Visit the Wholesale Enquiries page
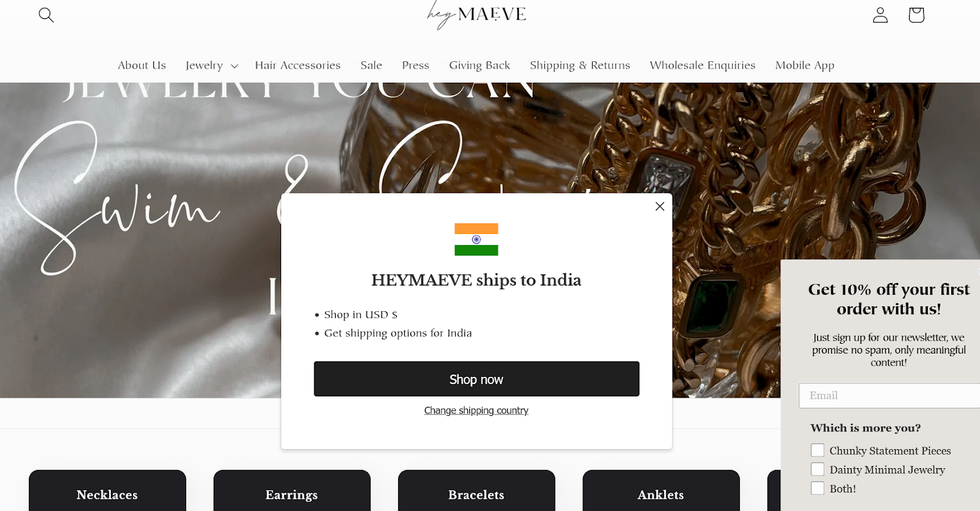 [703, 65]
